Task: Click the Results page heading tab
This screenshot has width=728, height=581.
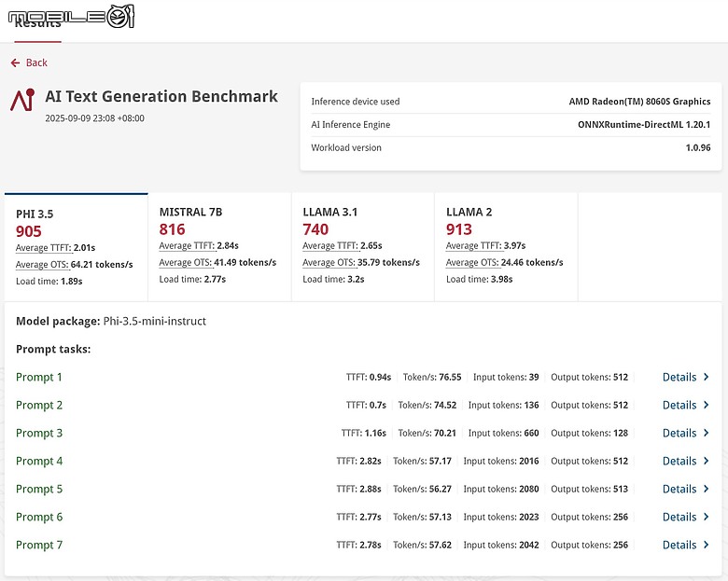Action: (37, 28)
